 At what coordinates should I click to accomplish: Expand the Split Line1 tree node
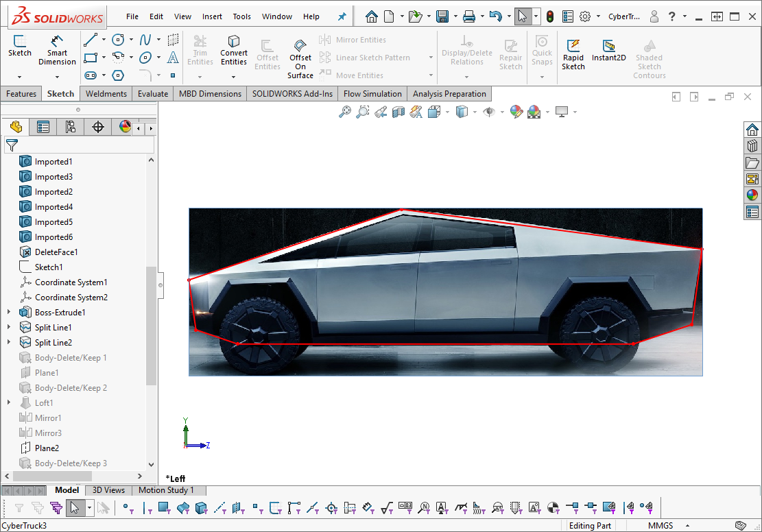click(9, 328)
